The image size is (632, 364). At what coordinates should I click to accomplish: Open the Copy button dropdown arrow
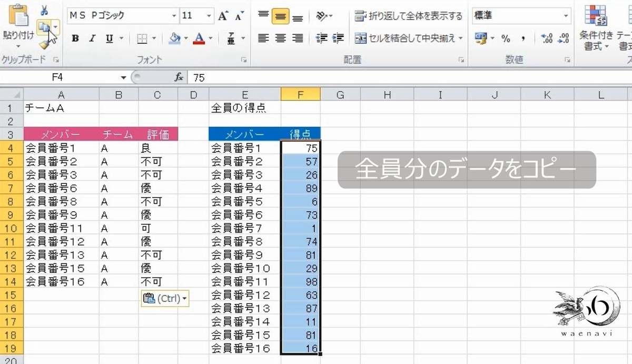click(x=55, y=26)
